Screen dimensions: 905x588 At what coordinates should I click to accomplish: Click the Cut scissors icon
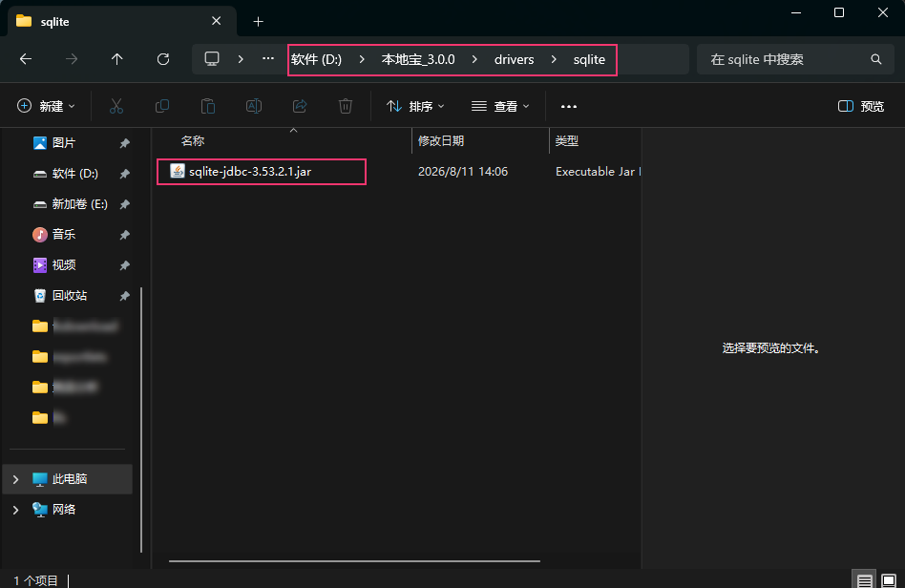(x=116, y=106)
